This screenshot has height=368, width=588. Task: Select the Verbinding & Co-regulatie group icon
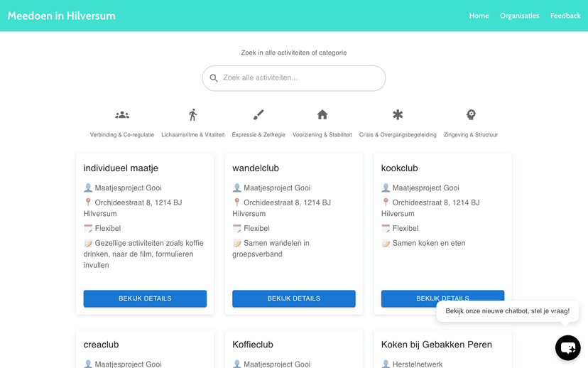point(122,115)
